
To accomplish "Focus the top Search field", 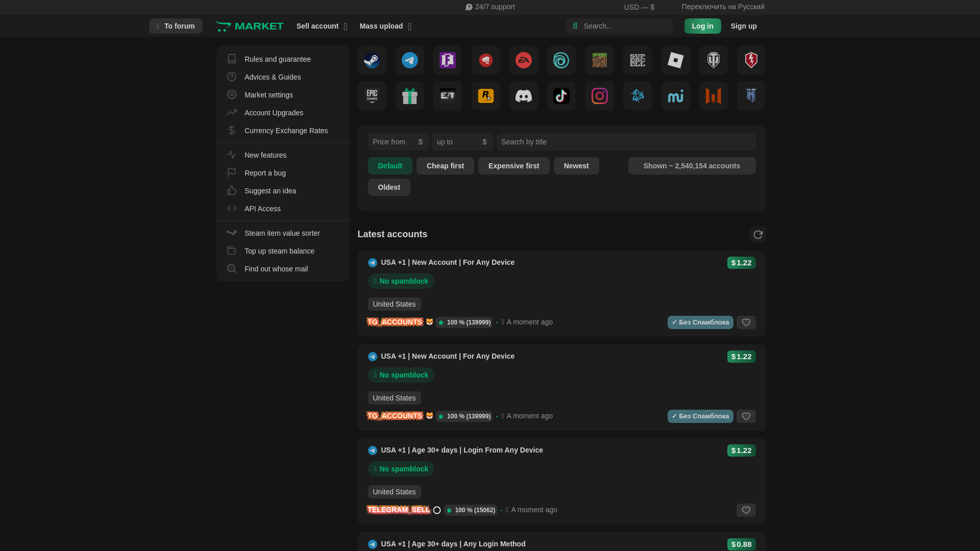I will click(x=619, y=26).
